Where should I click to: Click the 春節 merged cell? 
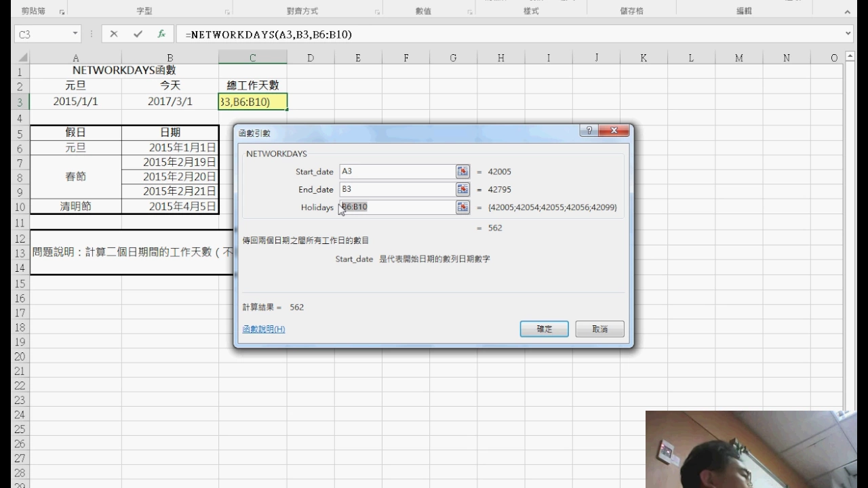pyautogui.click(x=76, y=177)
